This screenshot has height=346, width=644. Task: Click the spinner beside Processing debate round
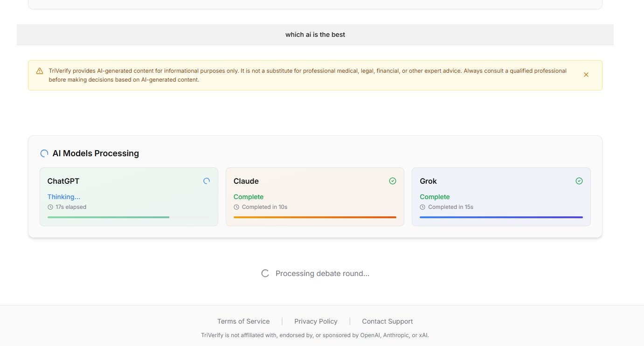(x=265, y=273)
